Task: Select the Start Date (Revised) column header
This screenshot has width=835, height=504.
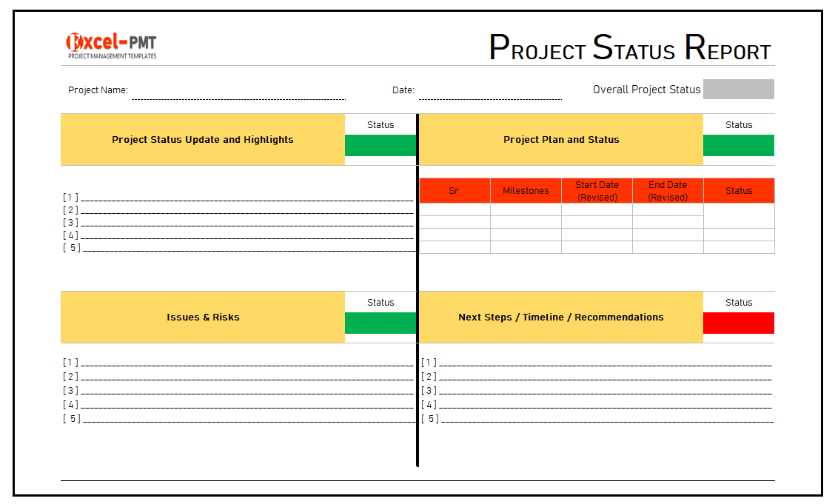Action: (597, 191)
